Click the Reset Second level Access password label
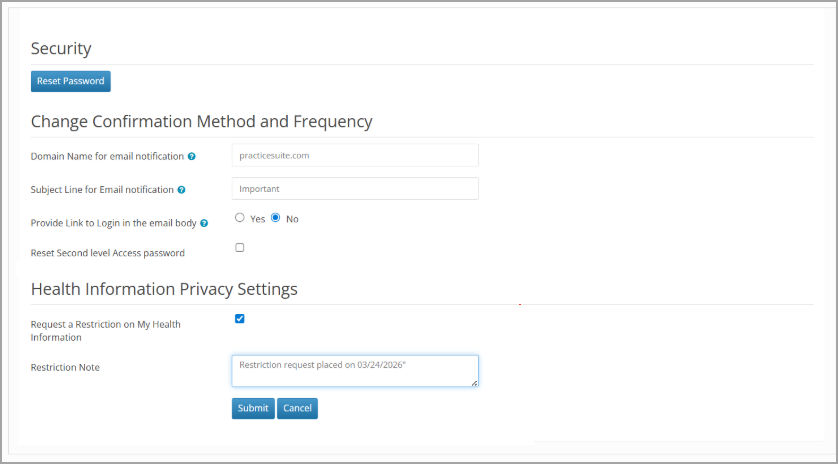This screenshot has height=464, width=838. coord(107,253)
